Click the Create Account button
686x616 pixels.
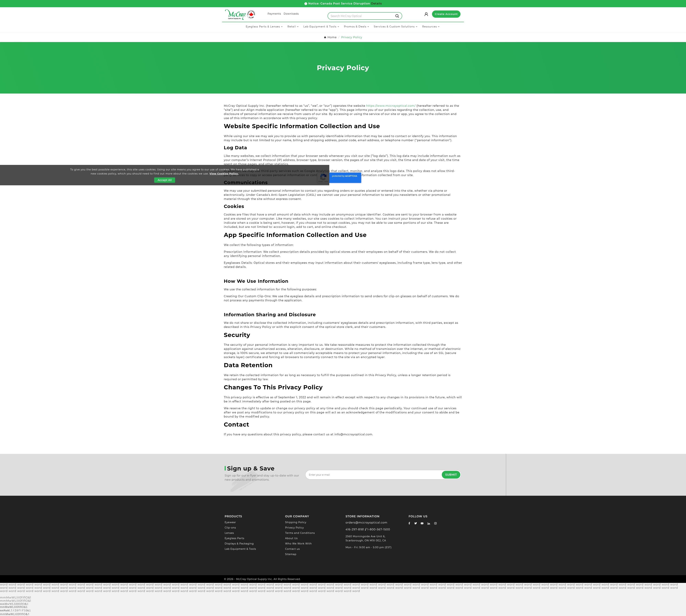(x=446, y=14)
